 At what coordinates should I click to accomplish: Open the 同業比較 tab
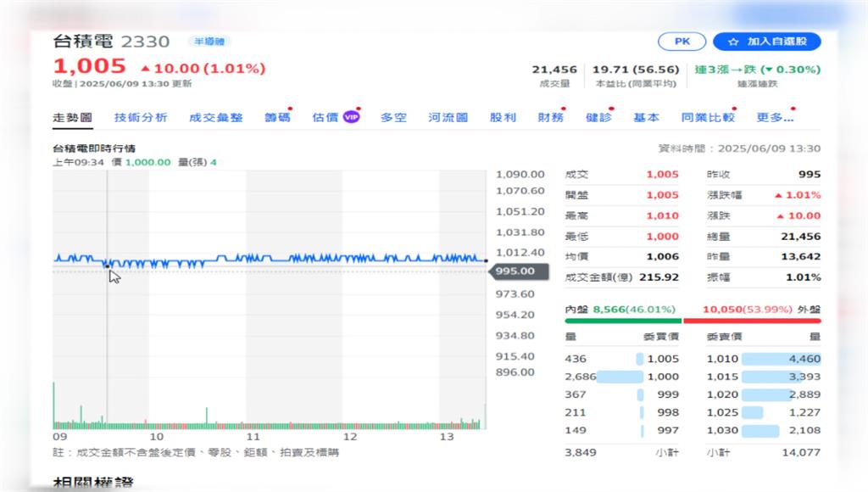[x=708, y=117]
